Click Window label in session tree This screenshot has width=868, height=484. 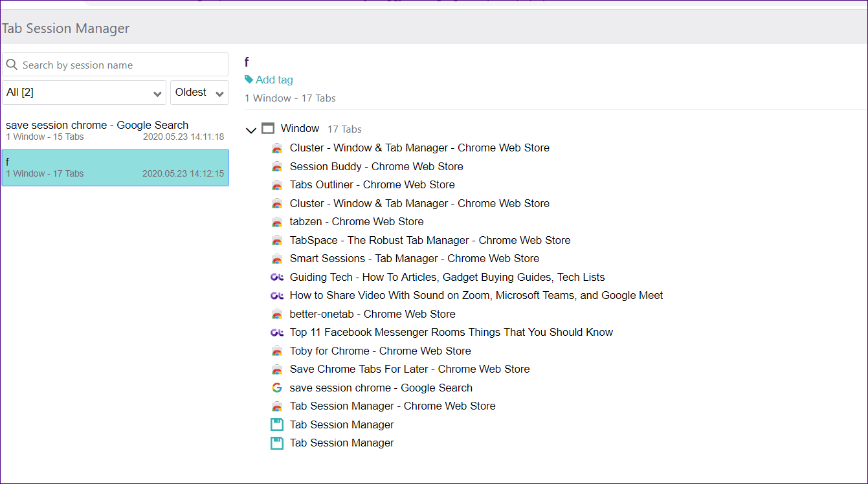(300, 128)
